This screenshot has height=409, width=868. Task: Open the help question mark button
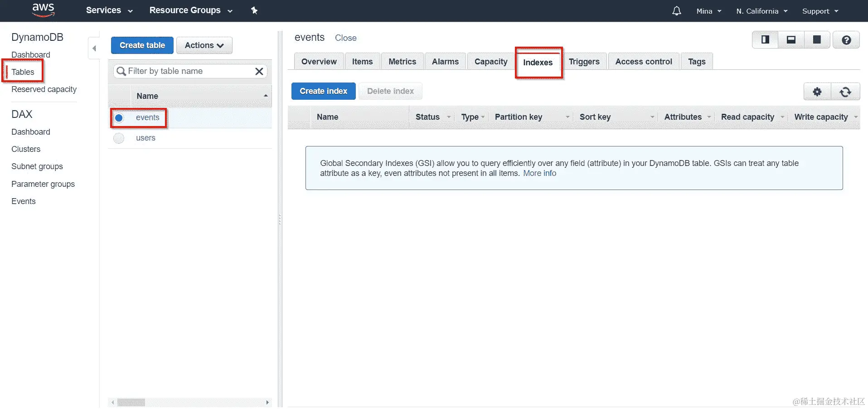tap(846, 40)
